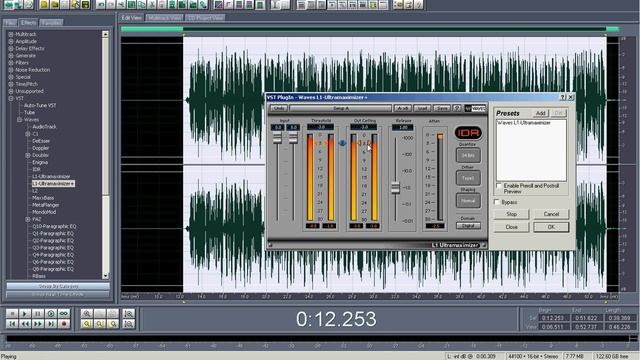This screenshot has height=360, width=640.
Task: Expand the Noise Reduction category
Action: click(11, 70)
